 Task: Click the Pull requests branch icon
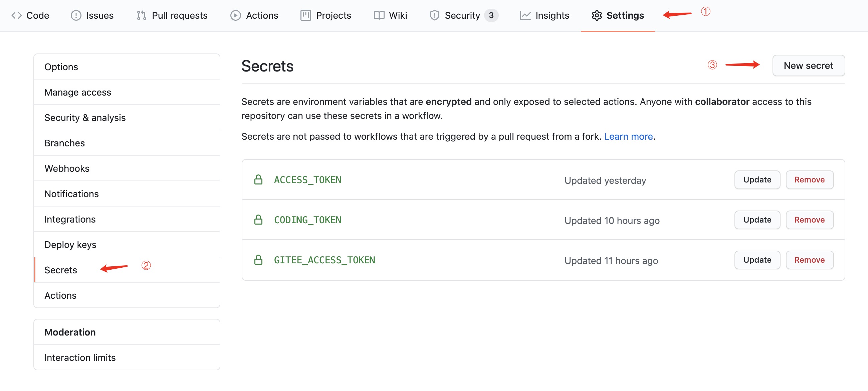tap(141, 15)
